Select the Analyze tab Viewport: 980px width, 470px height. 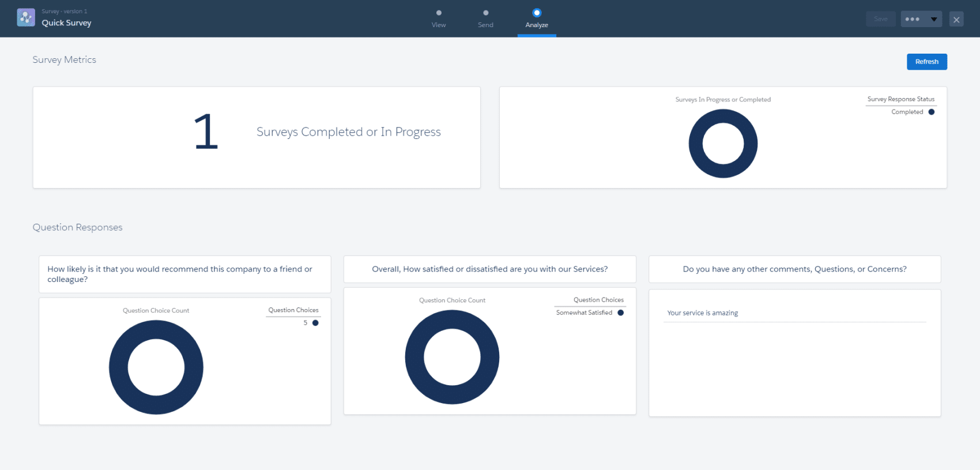pos(537,18)
